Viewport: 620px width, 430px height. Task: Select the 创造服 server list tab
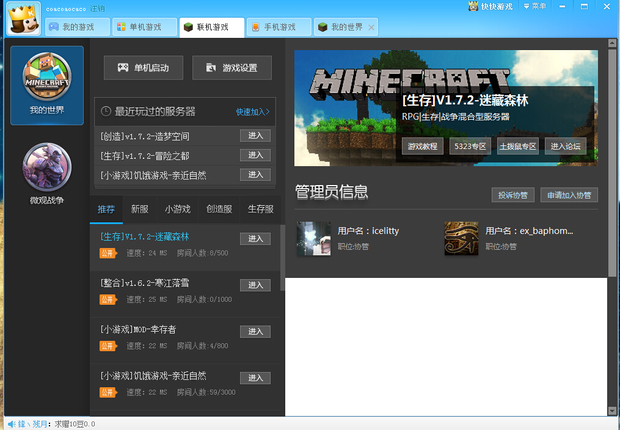219,209
